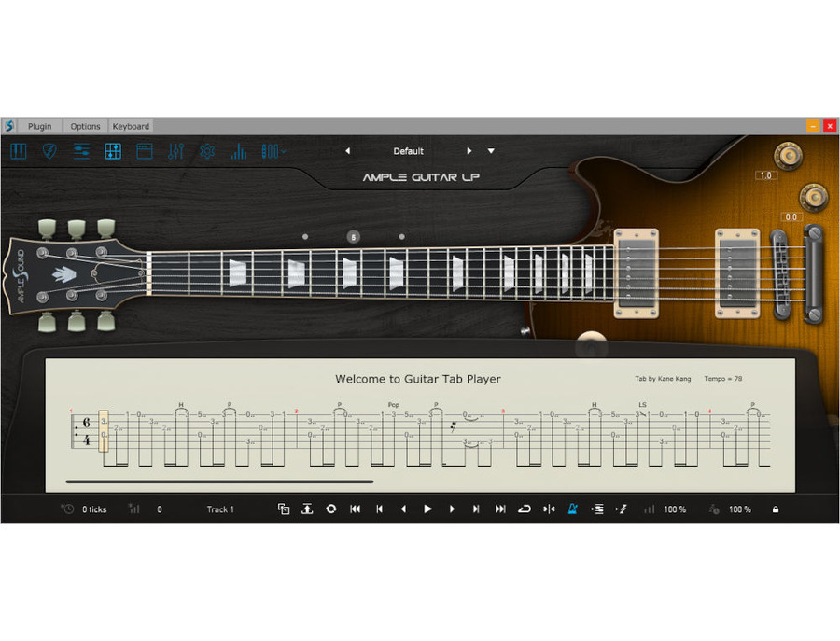The height and width of the screenshot is (641, 840).
Task: Click the 'Tab by Kane Kang' text
Action: (663, 379)
